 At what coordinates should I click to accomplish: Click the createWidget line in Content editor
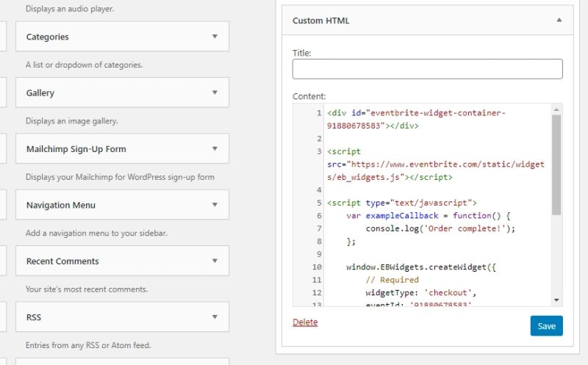pyautogui.click(x=421, y=267)
